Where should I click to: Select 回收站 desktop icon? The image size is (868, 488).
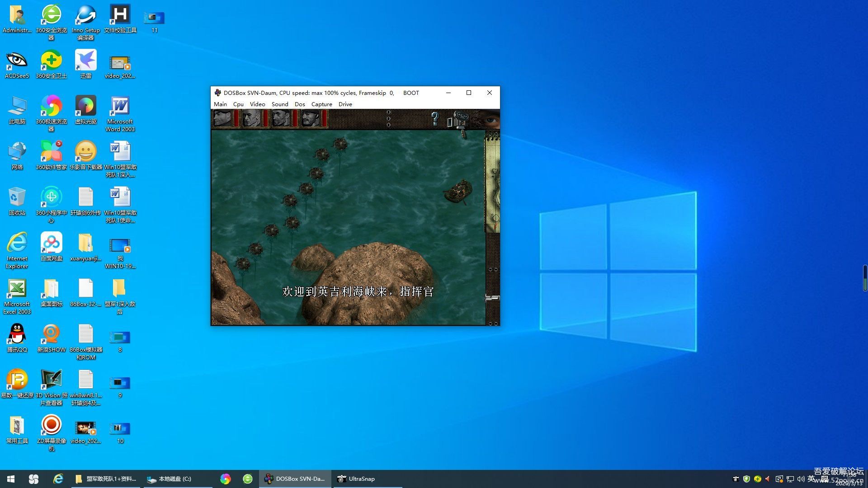[x=17, y=202]
